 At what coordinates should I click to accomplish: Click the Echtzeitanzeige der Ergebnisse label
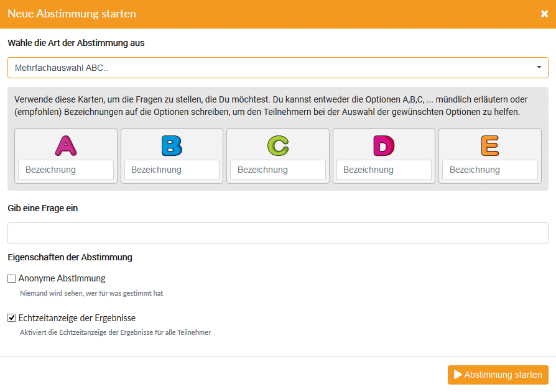[77, 318]
